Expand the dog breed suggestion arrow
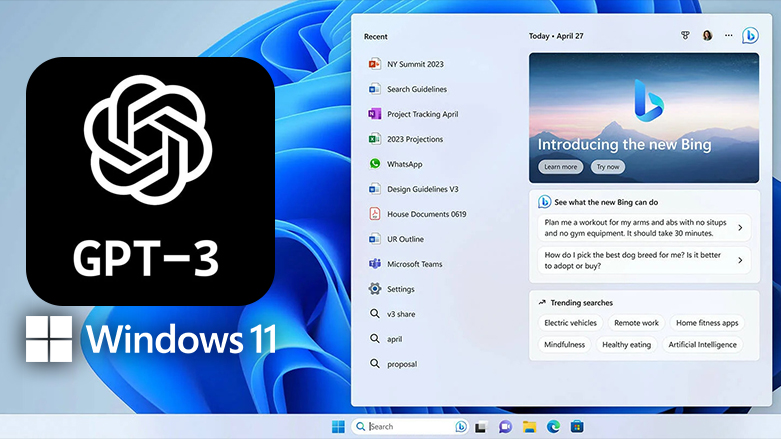The width and height of the screenshot is (781, 439). [740, 260]
